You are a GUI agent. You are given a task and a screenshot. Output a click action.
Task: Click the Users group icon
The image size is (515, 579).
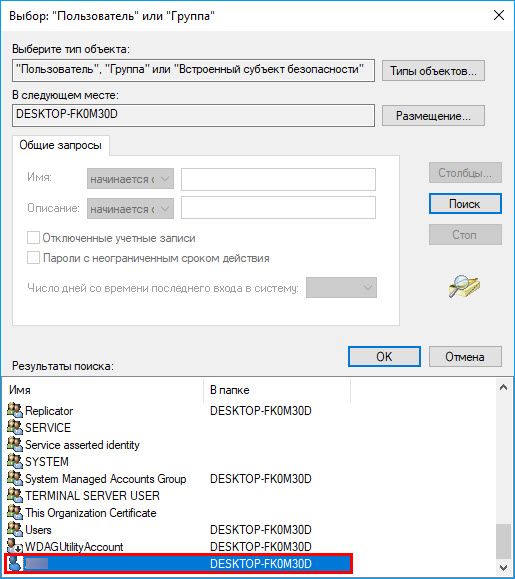[15, 529]
